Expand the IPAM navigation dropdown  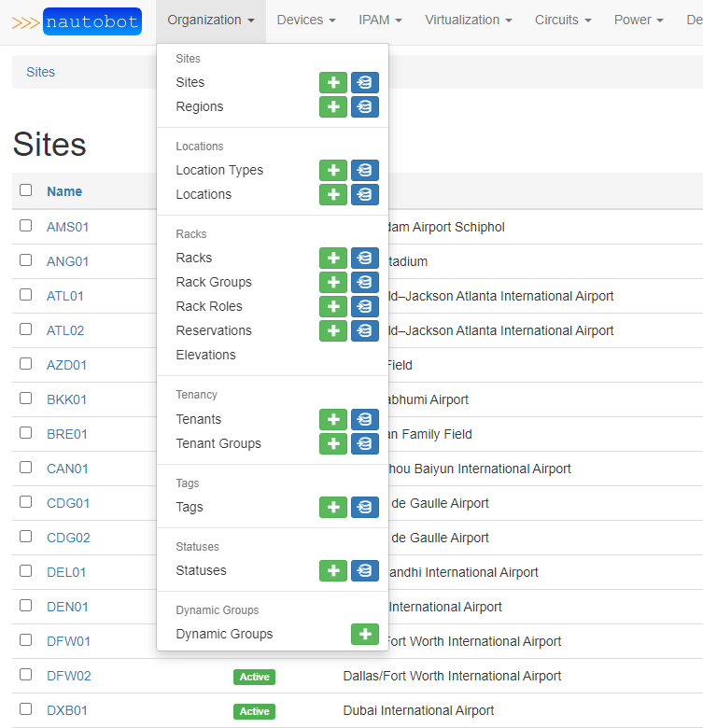[x=380, y=20]
